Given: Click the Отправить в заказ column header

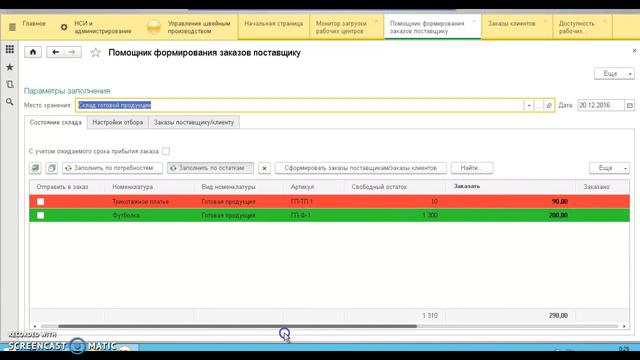Looking at the screenshot, I should pyautogui.click(x=67, y=187).
